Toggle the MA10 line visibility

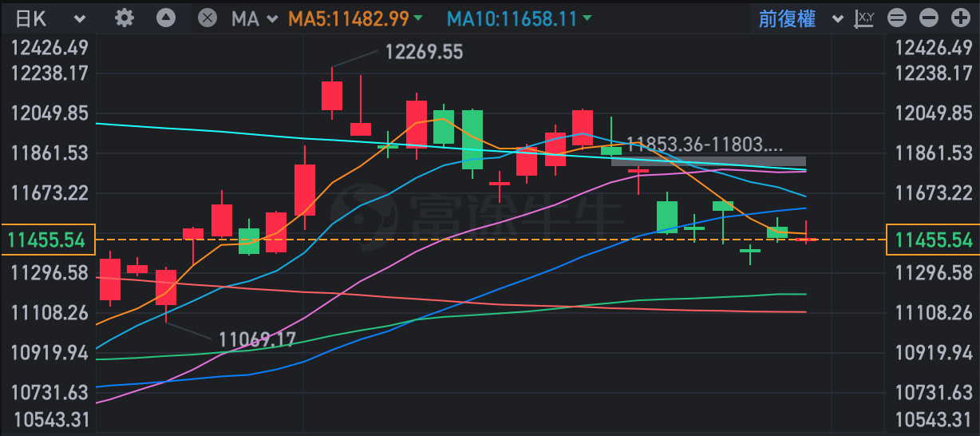point(511,19)
